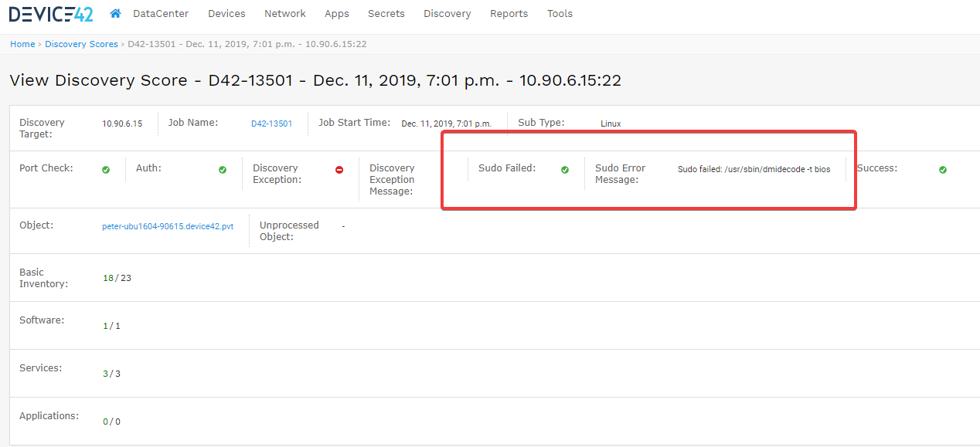This screenshot has height=447, width=980.
Task: Expand the Apps menu
Action: click(x=337, y=14)
